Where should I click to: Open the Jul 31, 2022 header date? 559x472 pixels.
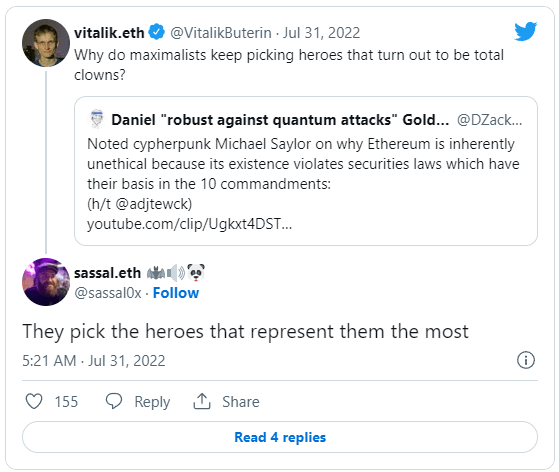coord(322,33)
